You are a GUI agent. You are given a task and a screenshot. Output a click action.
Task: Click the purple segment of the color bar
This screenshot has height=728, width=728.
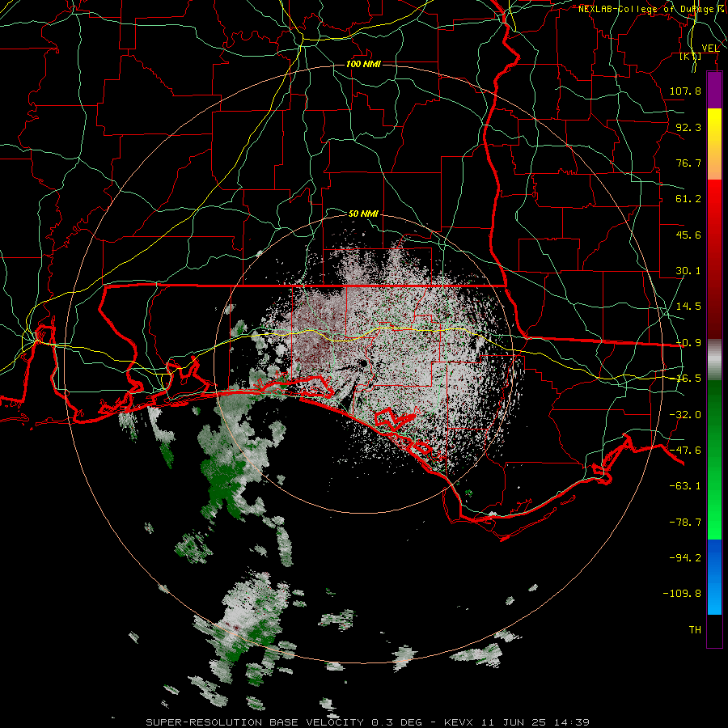[714, 91]
